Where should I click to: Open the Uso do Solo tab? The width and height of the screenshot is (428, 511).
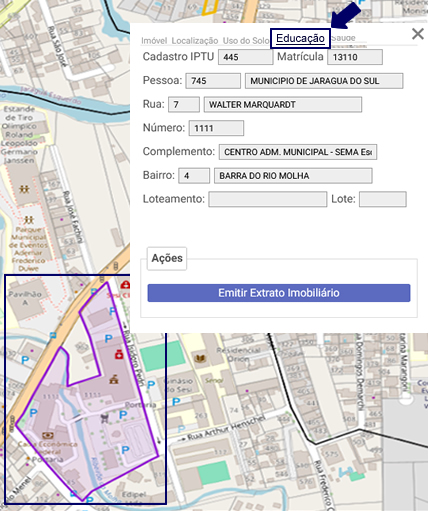point(246,41)
